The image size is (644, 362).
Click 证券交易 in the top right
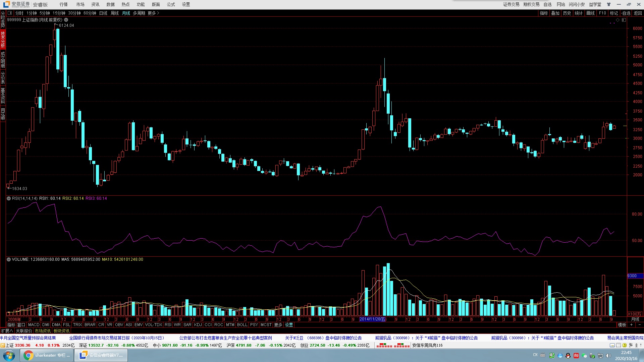511,4
